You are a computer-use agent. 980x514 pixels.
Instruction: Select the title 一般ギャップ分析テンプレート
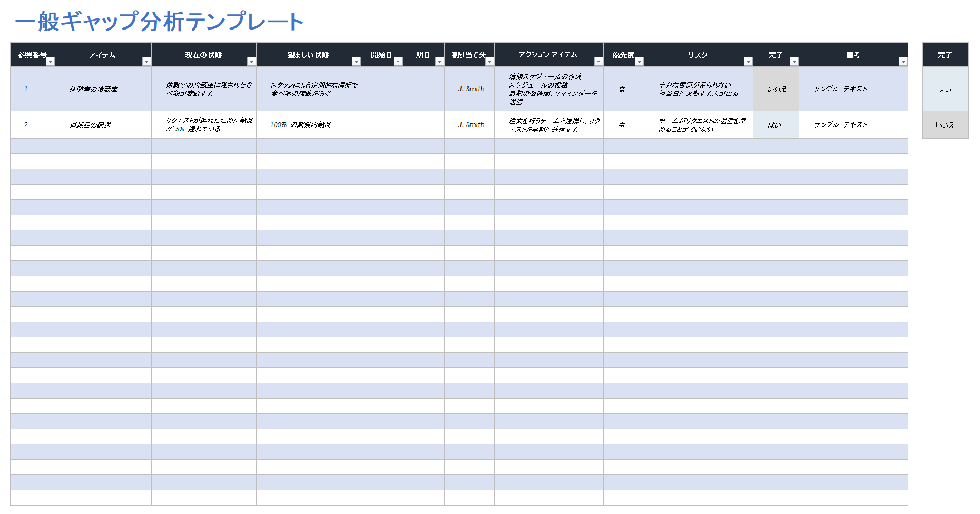(159, 22)
